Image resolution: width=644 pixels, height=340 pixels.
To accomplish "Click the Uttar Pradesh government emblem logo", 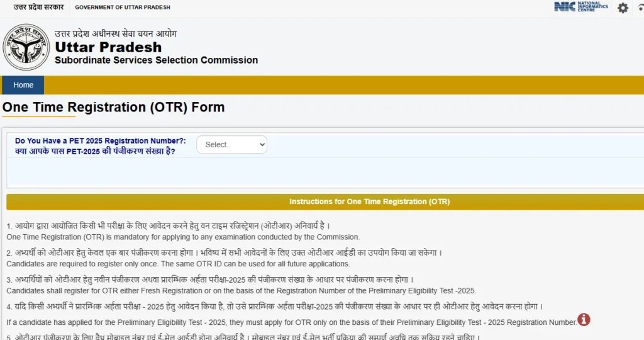I will 26,47.
